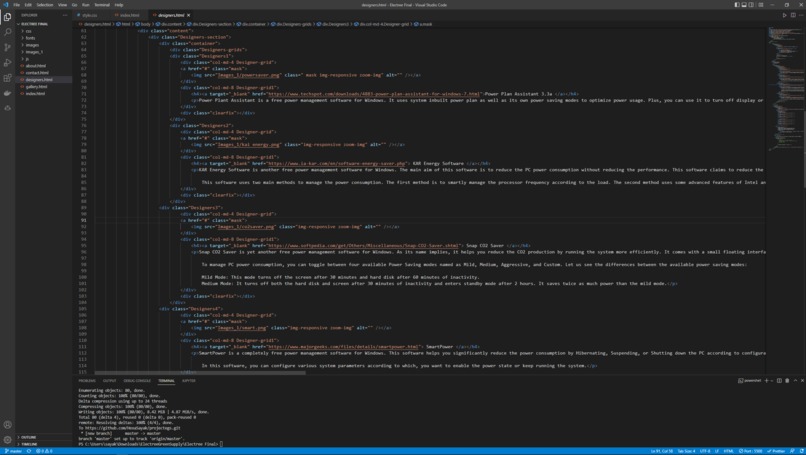The height and width of the screenshot is (455, 806).
Task: Expand the Outline section
Action: coord(28,437)
